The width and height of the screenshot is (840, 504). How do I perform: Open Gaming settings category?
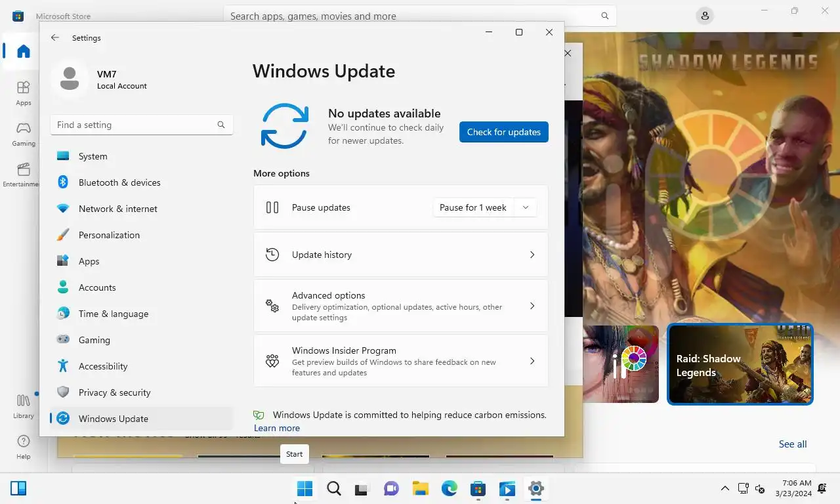tap(141, 340)
